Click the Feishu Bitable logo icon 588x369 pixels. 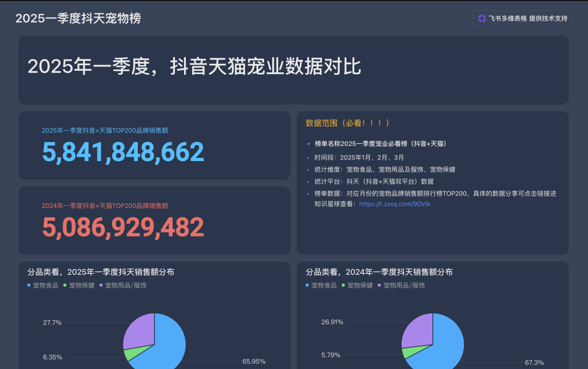(x=482, y=19)
